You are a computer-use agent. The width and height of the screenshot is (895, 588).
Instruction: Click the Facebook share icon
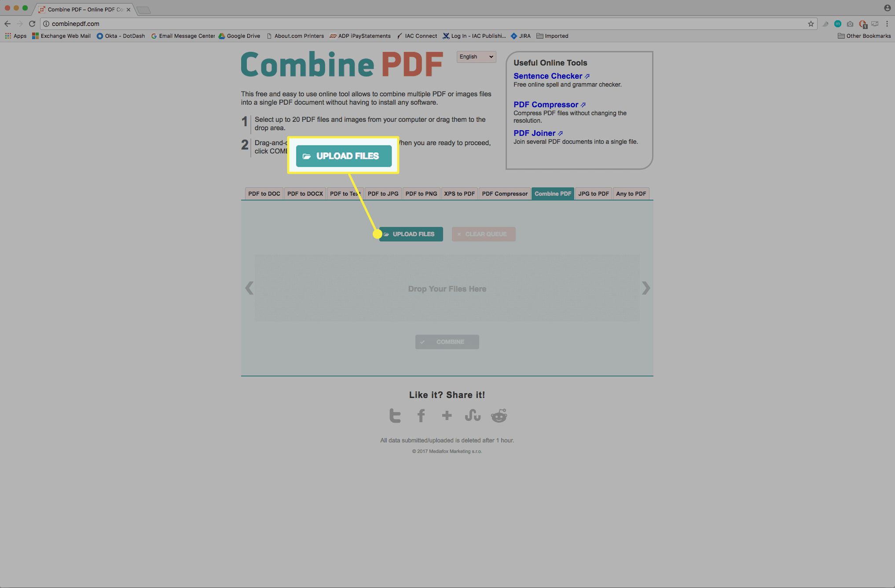tap(421, 415)
